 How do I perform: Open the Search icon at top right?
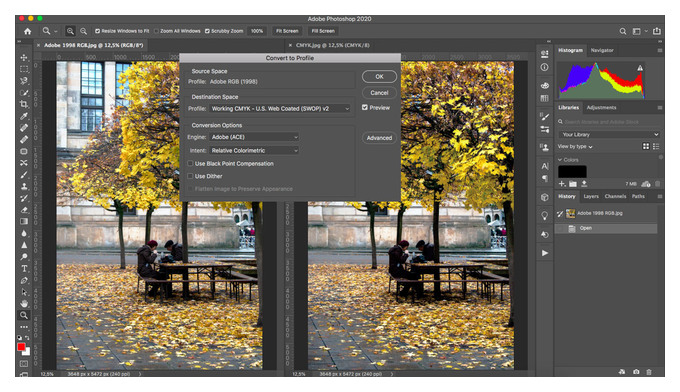point(623,31)
